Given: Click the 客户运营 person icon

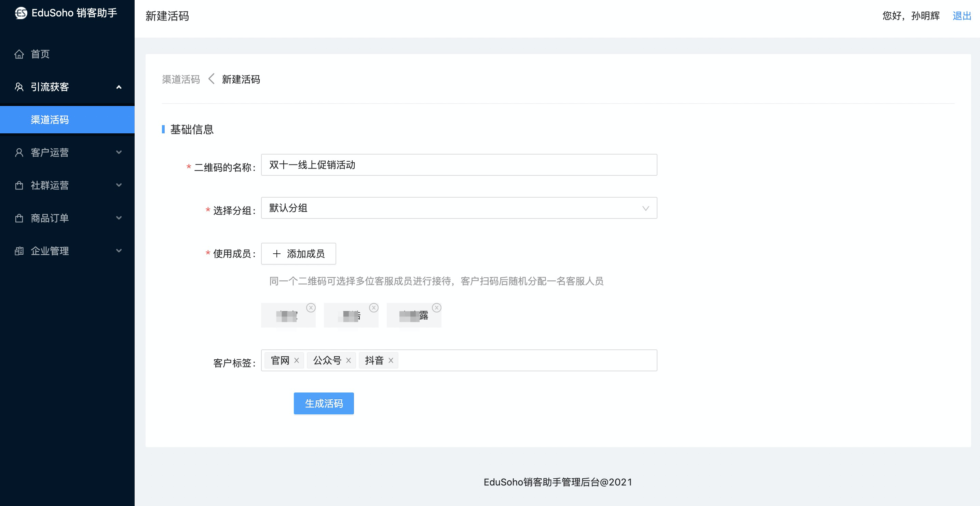Looking at the screenshot, I should pos(19,153).
